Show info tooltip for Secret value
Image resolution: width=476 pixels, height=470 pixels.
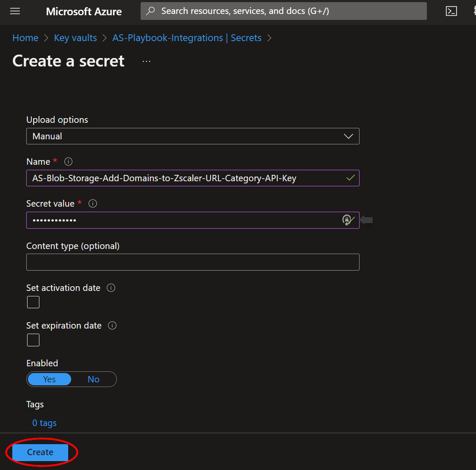93,203
